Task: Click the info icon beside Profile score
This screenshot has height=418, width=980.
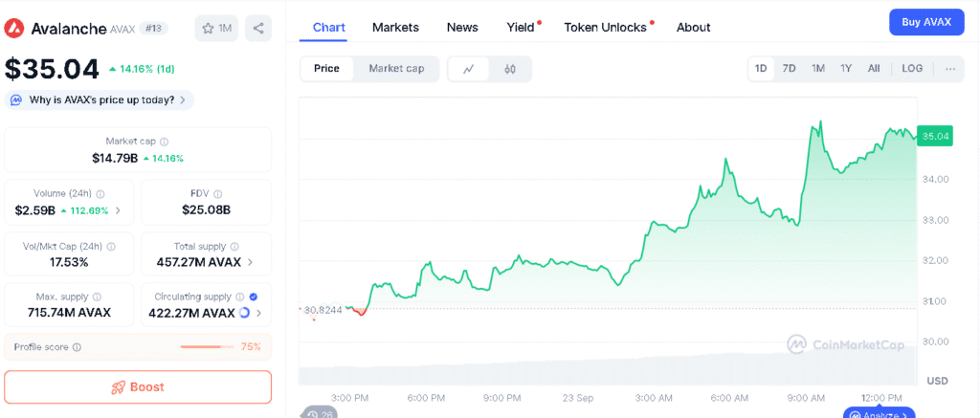Action: pyautogui.click(x=77, y=347)
